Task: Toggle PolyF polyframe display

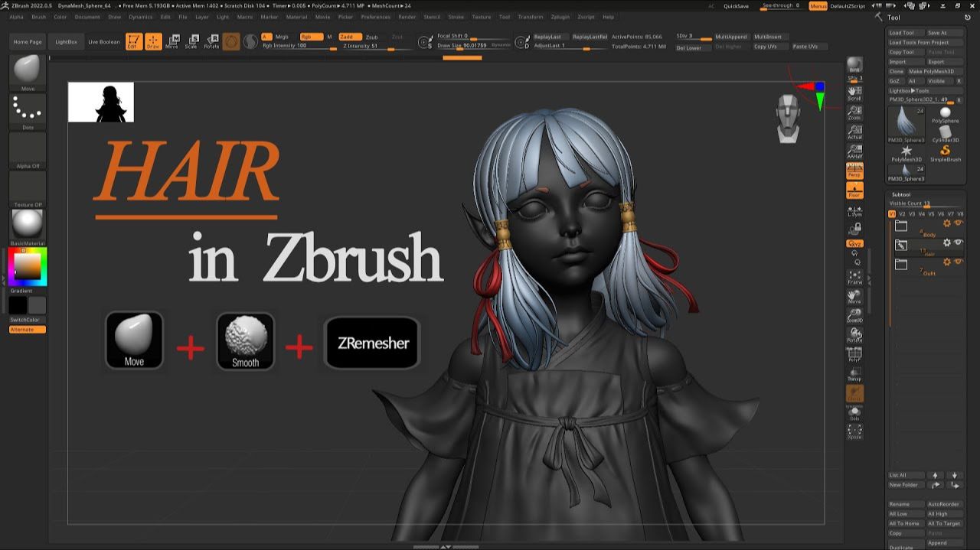Action: click(854, 354)
